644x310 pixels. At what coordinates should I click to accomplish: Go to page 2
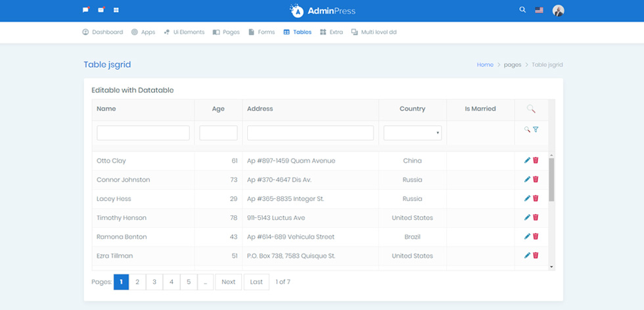click(137, 282)
